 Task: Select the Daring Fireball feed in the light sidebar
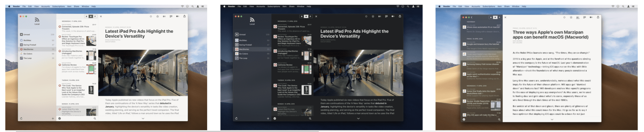30,45
